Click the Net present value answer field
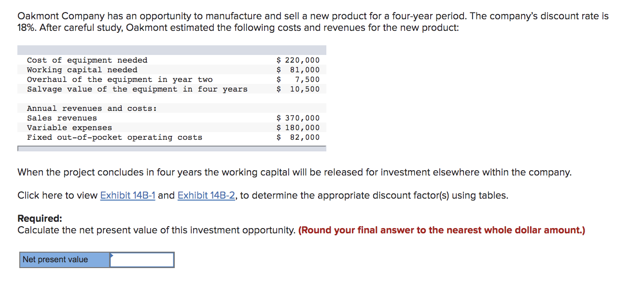The width and height of the screenshot is (644, 297). pyautogui.click(x=142, y=260)
